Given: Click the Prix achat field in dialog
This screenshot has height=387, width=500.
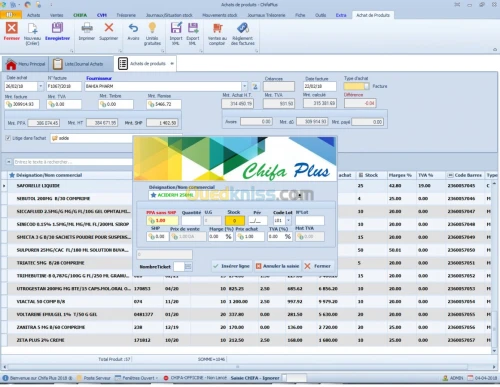Looking at the screenshot, I should 250,236.
